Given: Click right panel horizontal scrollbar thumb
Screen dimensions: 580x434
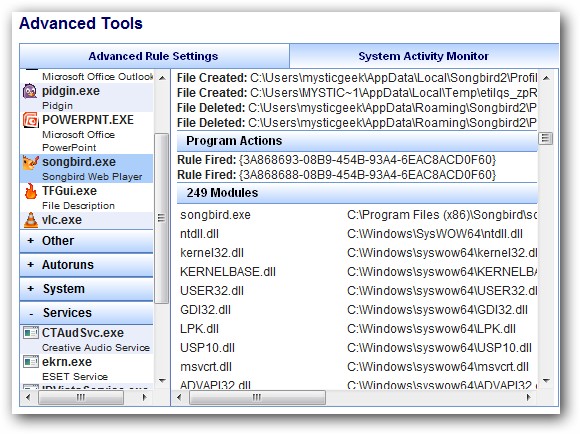Looking at the screenshot, I should [257, 397].
